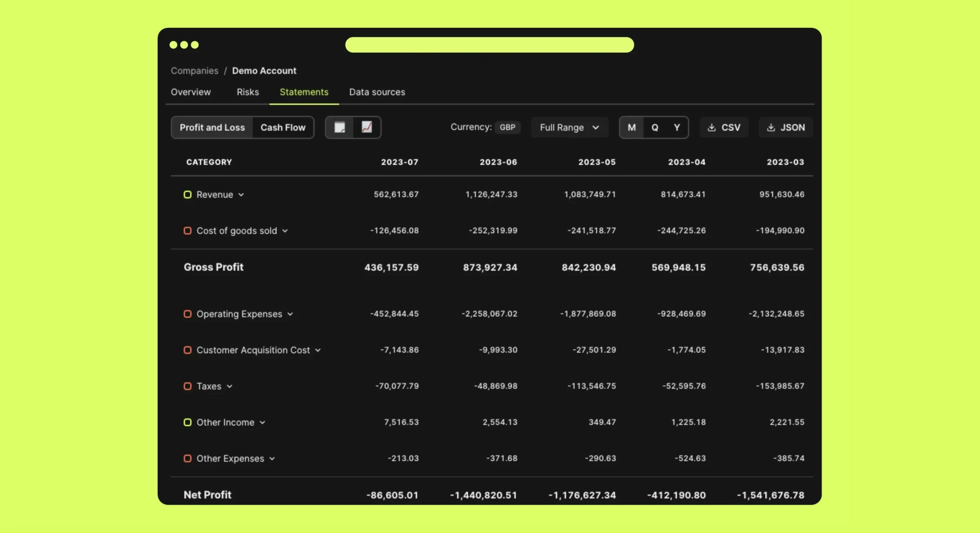Expand the Customer Acquisition Cost row
The height and width of the screenshot is (533, 980).
(x=318, y=351)
